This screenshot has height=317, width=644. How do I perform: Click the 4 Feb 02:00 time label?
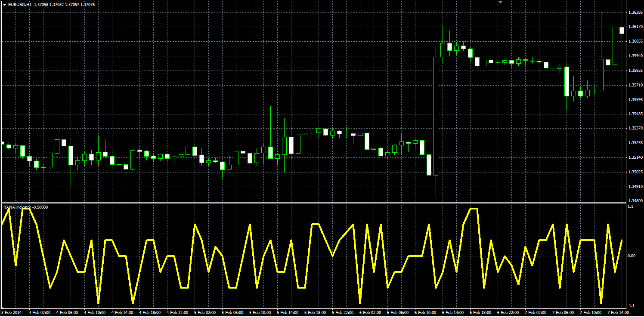(x=39, y=313)
